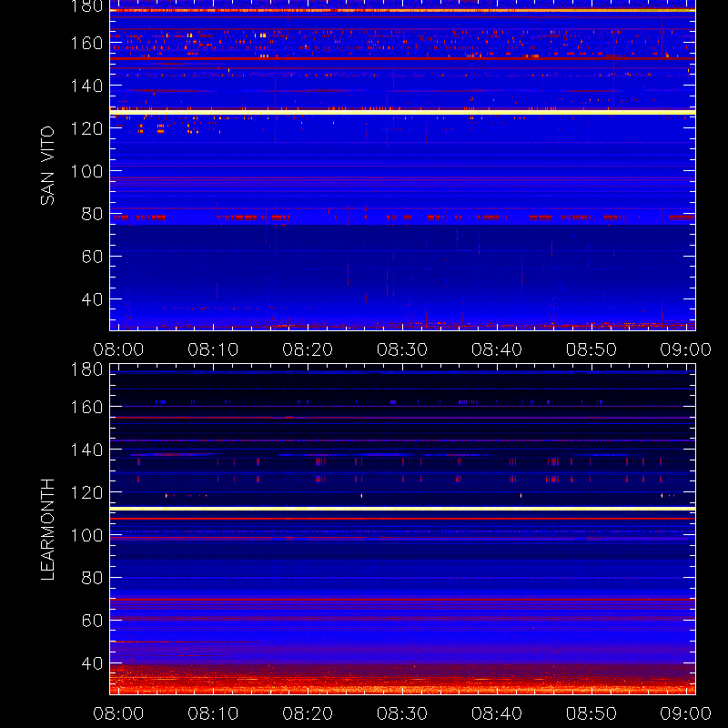Click the 08:50 time label under San Vito plot
This screenshot has width=728, height=728.
pos(591,349)
